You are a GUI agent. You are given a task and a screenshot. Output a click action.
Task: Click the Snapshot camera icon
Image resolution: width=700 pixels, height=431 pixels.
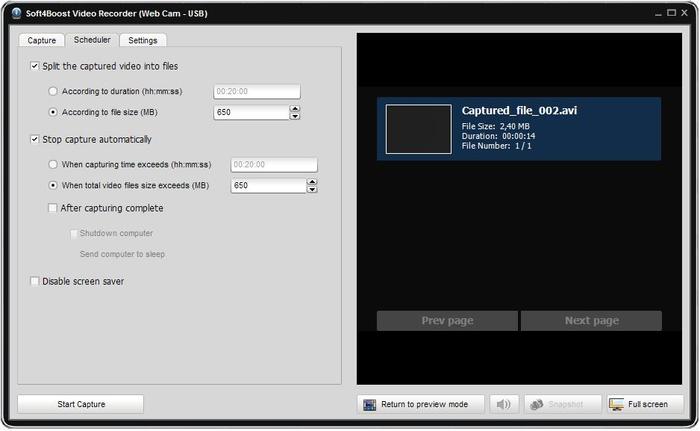(x=537, y=404)
